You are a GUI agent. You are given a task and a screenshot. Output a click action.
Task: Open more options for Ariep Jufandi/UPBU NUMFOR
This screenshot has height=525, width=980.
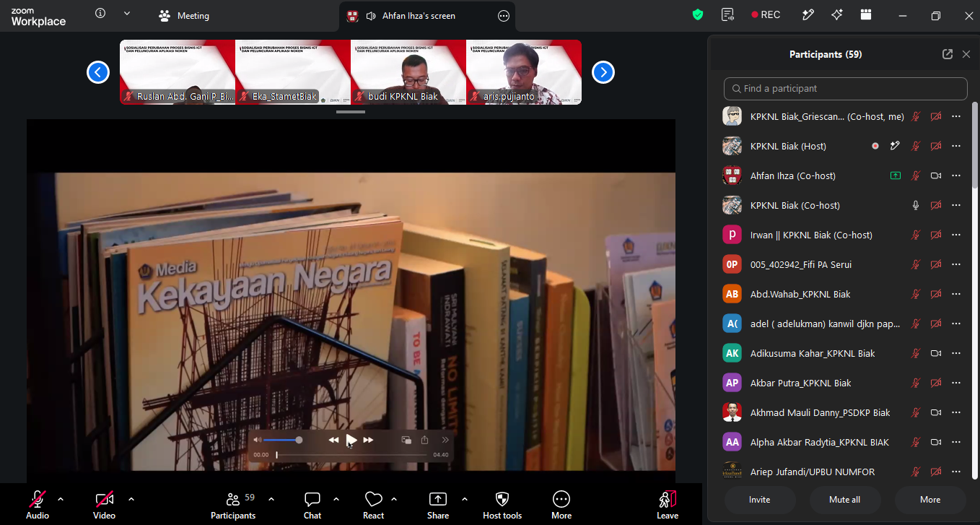coord(956,472)
